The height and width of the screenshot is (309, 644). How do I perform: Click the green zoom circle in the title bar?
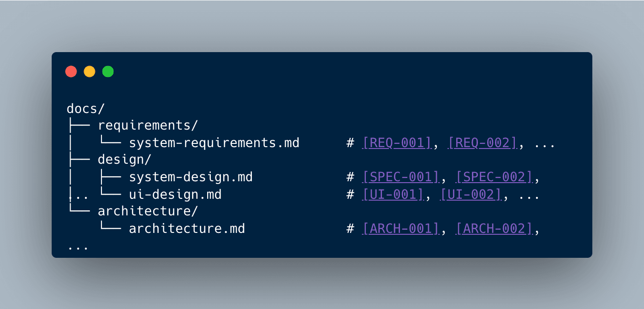click(x=107, y=71)
